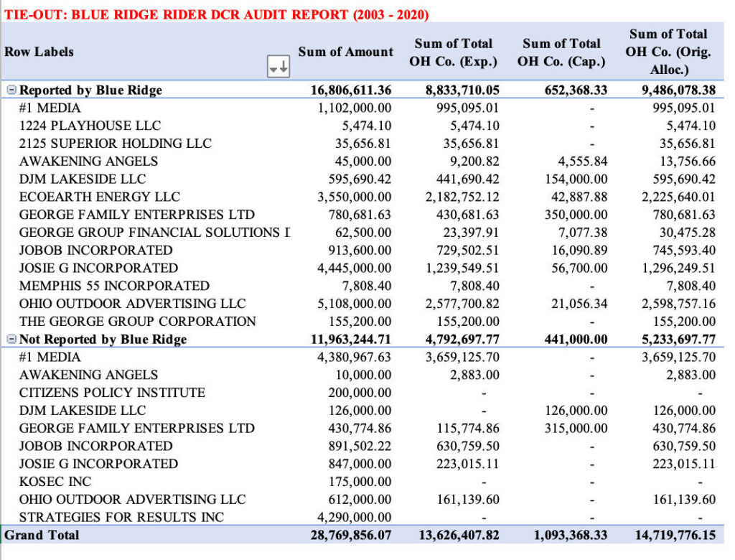Open the Row Labels filter dropdown
735x560 pixels.
point(277,67)
